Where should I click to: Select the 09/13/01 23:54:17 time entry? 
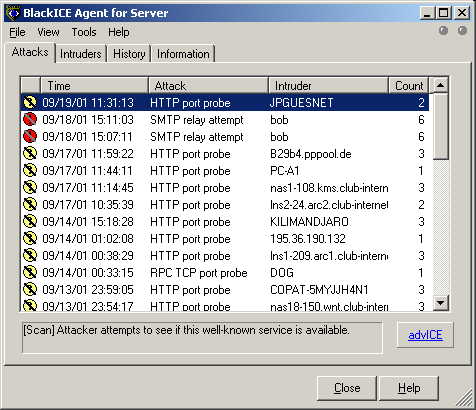pos(88,306)
